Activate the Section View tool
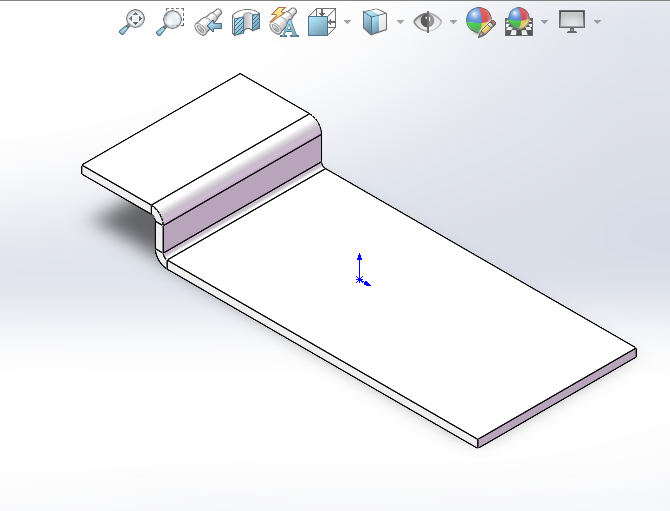 [x=246, y=22]
